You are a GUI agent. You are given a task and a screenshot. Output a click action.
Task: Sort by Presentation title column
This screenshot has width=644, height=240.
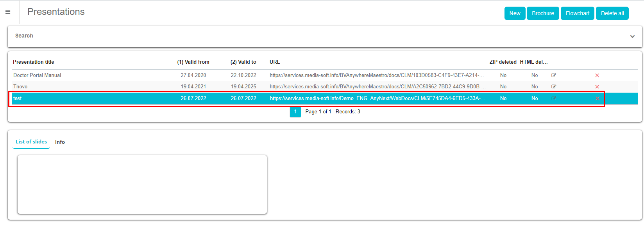(34, 62)
